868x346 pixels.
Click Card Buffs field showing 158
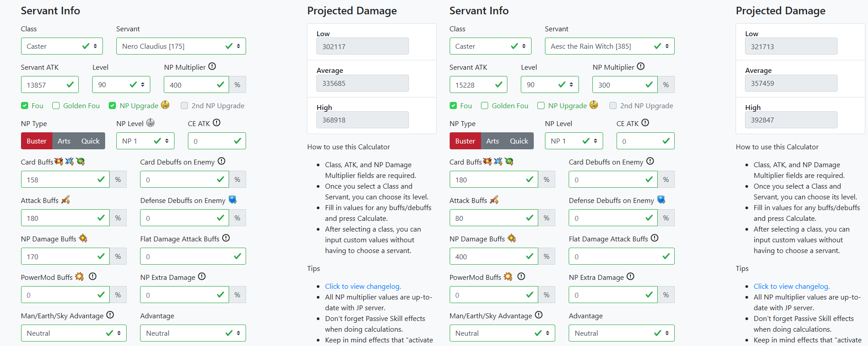pyautogui.click(x=65, y=179)
